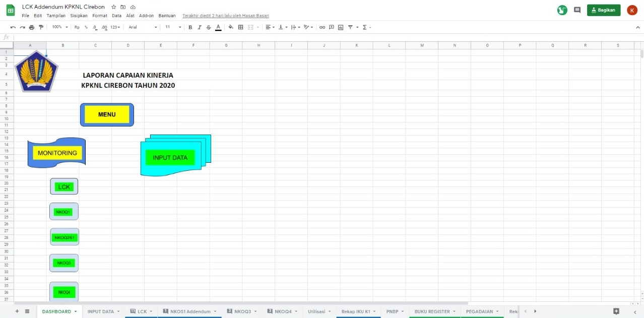Screen dimensions: 644x318
Task: Open the fill color bucket tool
Action: [231, 27]
